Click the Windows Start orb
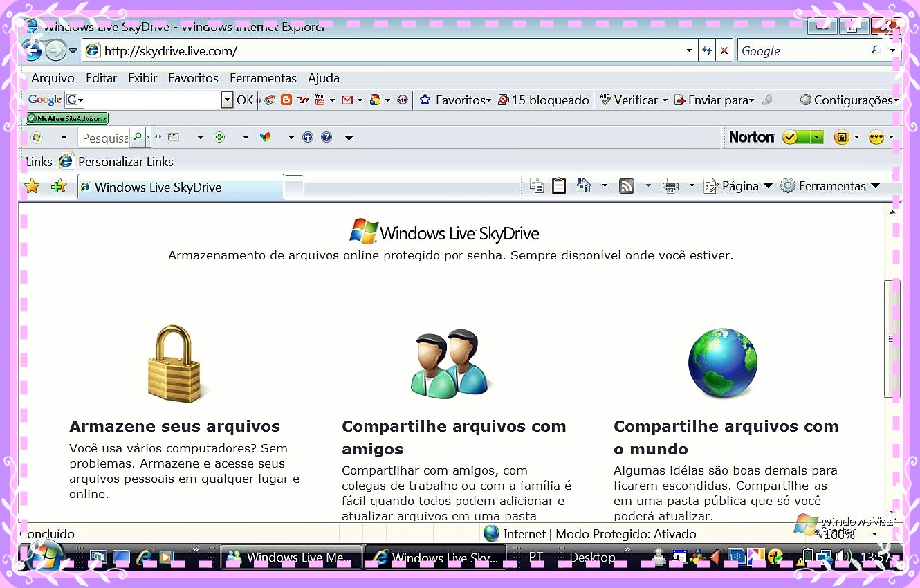This screenshot has height=588, width=920. 46,555
